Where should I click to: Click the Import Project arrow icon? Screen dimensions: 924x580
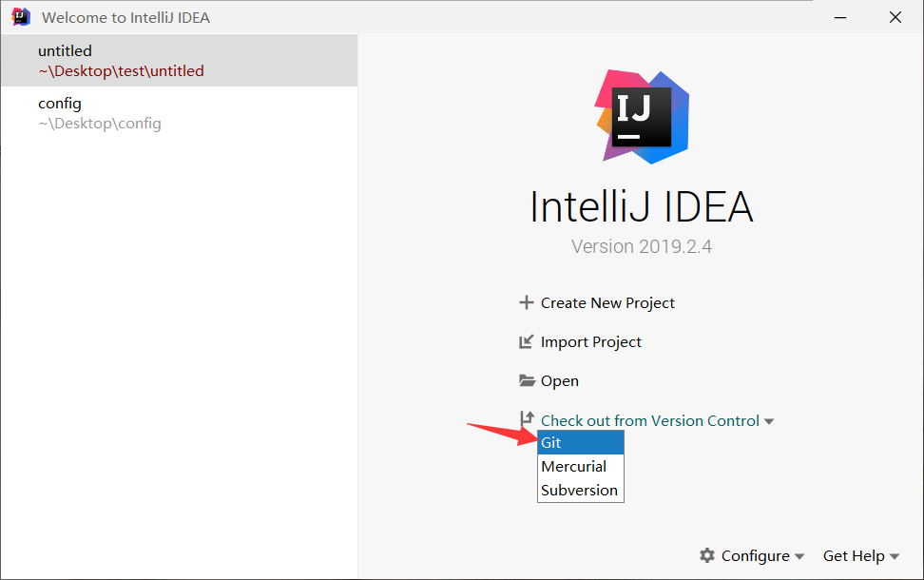pos(527,342)
